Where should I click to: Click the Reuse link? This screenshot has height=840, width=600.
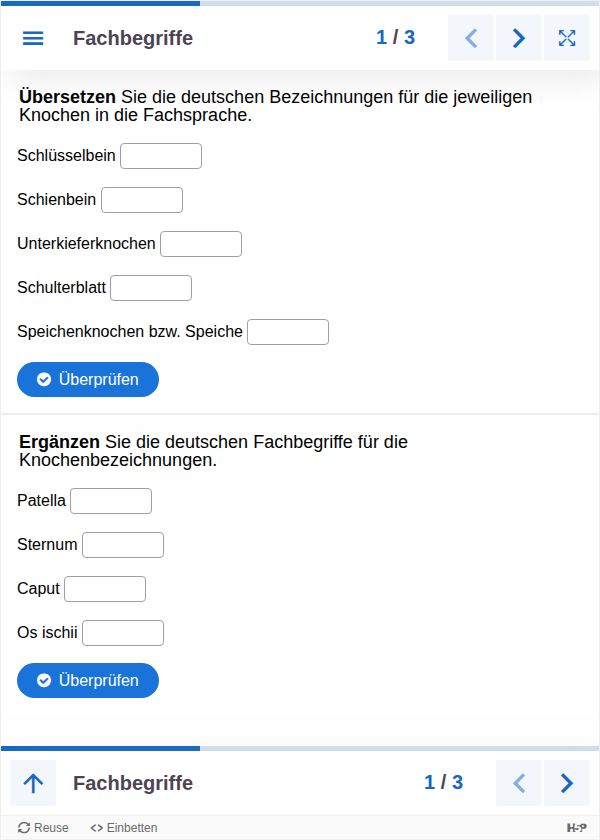[x=43, y=828]
